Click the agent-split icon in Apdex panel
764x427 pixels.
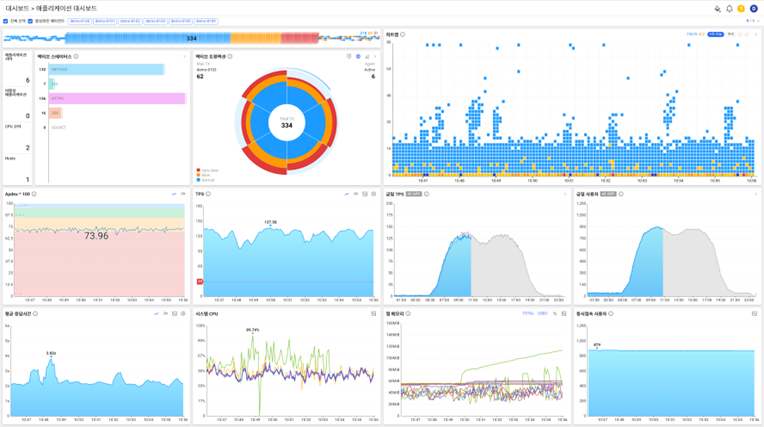pyautogui.click(x=183, y=194)
